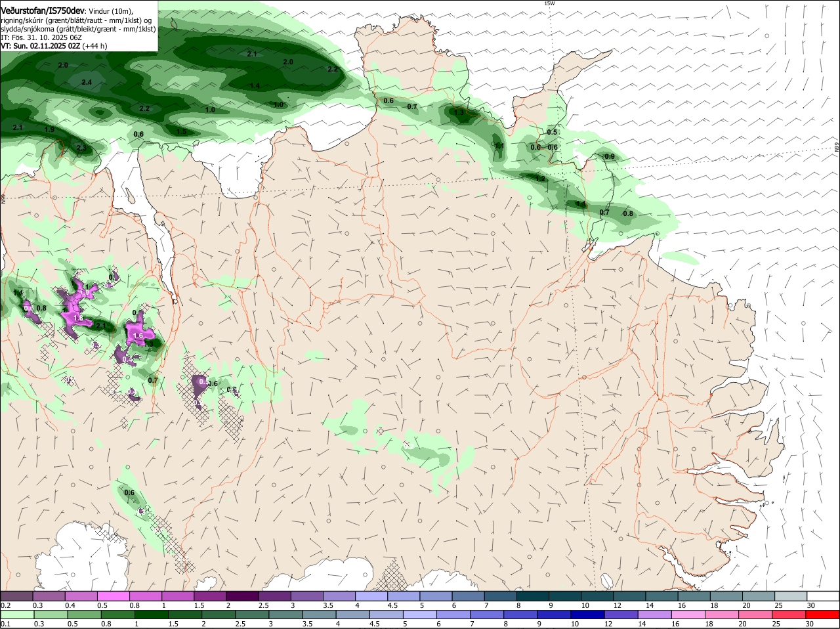Click the 1.4 precipitation value offshore
The width and height of the screenshot is (840, 629).
tap(255, 86)
